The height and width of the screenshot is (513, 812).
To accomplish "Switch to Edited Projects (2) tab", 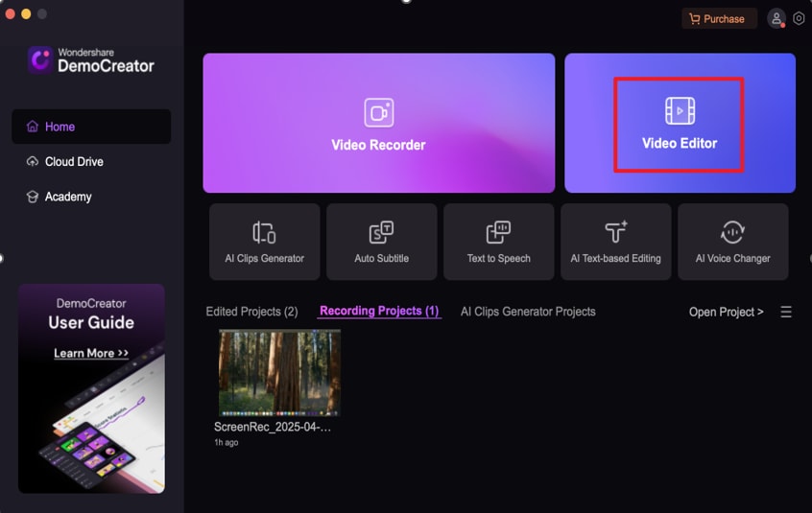I will pyautogui.click(x=251, y=312).
